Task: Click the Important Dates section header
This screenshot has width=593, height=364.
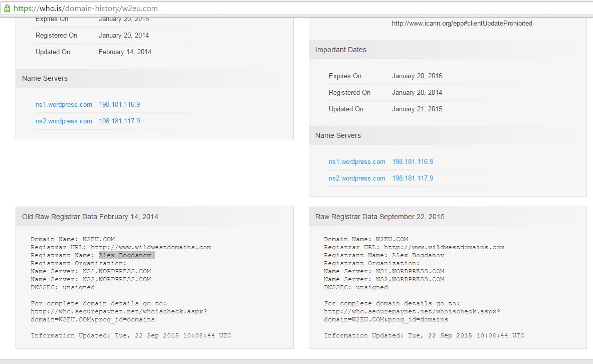Action: pyautogui.click(x=340, y=50)
